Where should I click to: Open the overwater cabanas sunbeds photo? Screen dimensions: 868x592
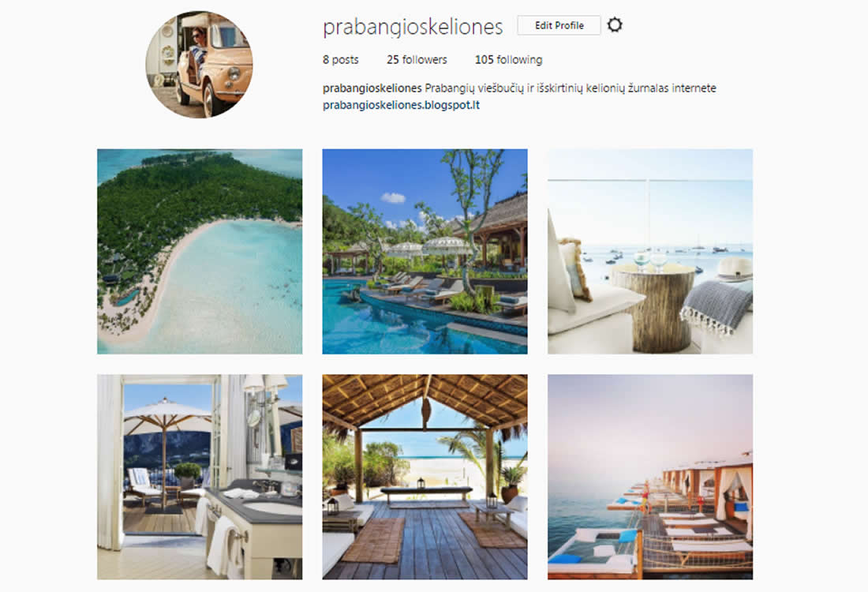point(650,477)
